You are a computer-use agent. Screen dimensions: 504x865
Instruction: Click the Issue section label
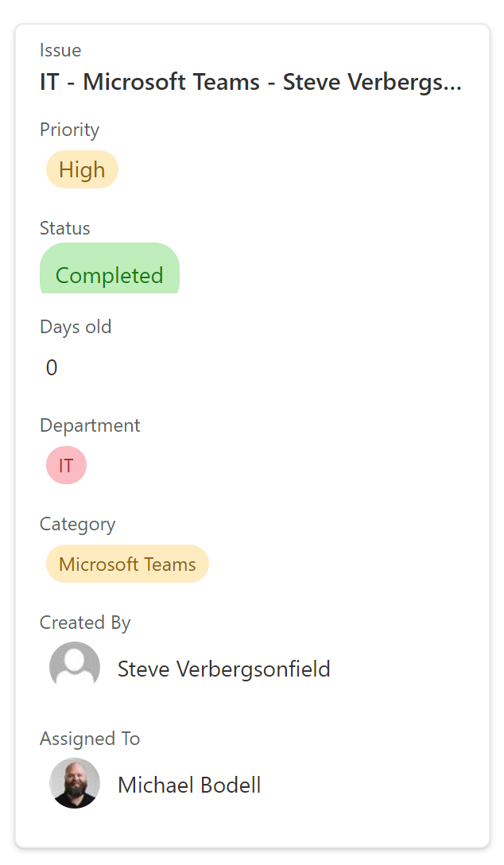(60, 49)
